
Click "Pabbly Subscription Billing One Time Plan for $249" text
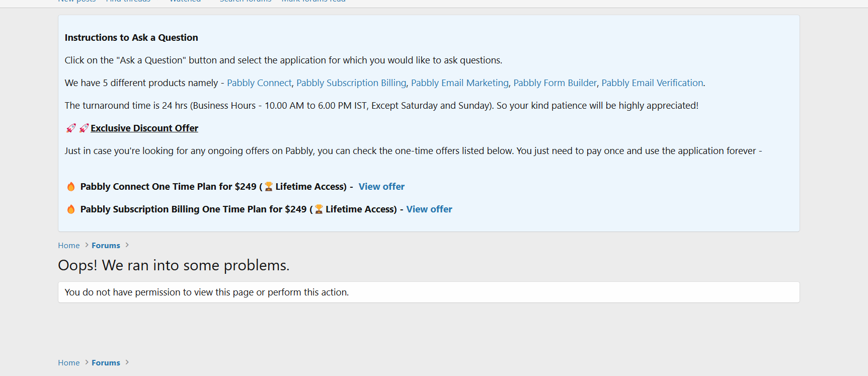click(x=194, y=209)
